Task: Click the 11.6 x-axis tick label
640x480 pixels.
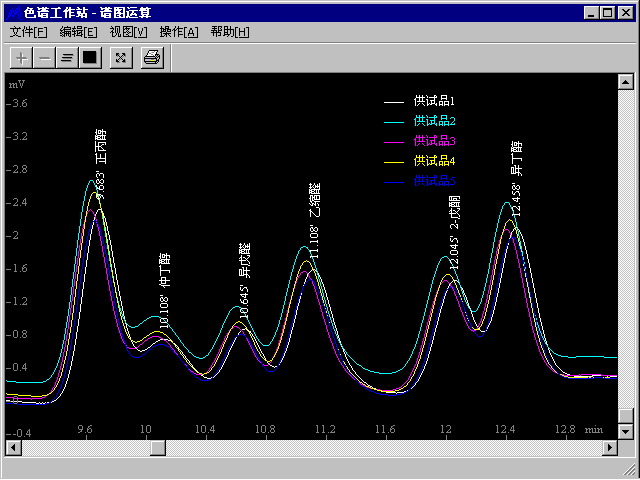Action: point(385,429)
